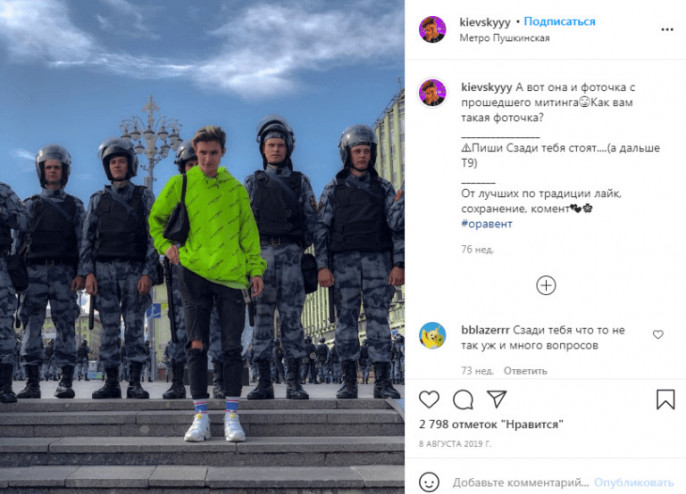Click the post photo of the riot police
Viewport: 686px width, 494px height.
[202, 247]
